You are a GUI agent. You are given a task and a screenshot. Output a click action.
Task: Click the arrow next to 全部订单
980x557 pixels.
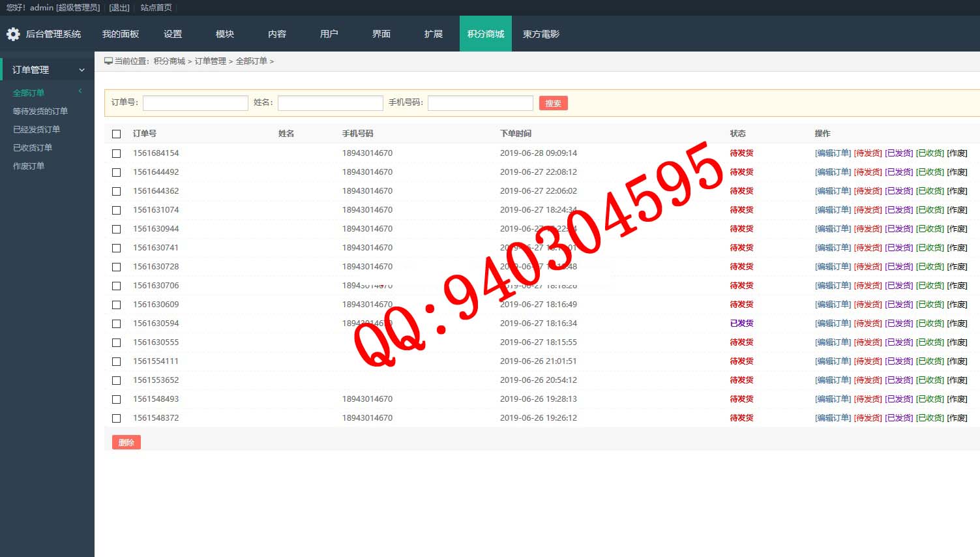pyautogui.click(x=80, y=91)
